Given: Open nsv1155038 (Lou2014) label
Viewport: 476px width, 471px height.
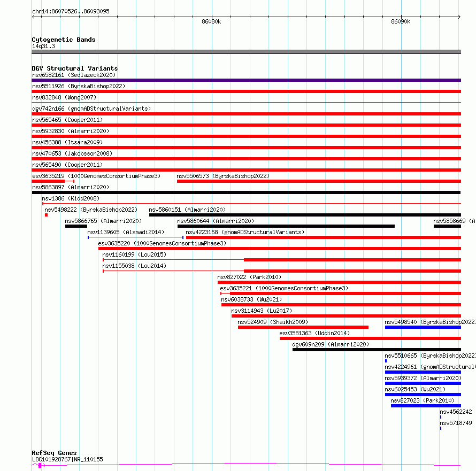Looking at the screenshot, I should point(134,266).
